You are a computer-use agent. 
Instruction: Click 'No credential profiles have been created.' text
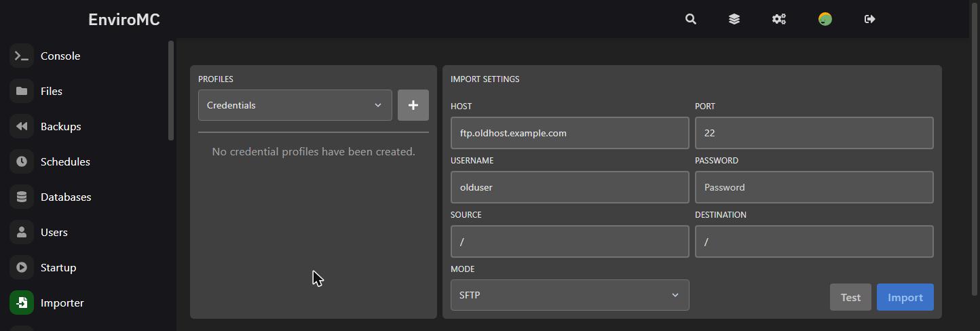point(314,151)
